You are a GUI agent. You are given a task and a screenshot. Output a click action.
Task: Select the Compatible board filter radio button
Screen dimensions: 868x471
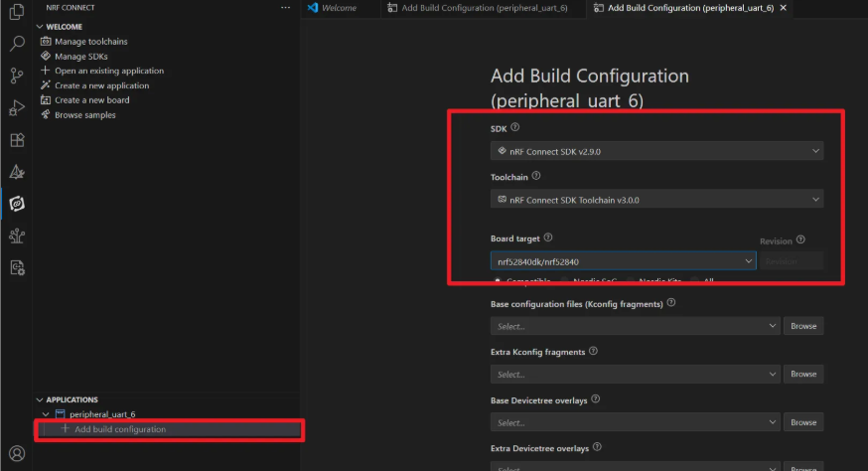pos(497,282)
